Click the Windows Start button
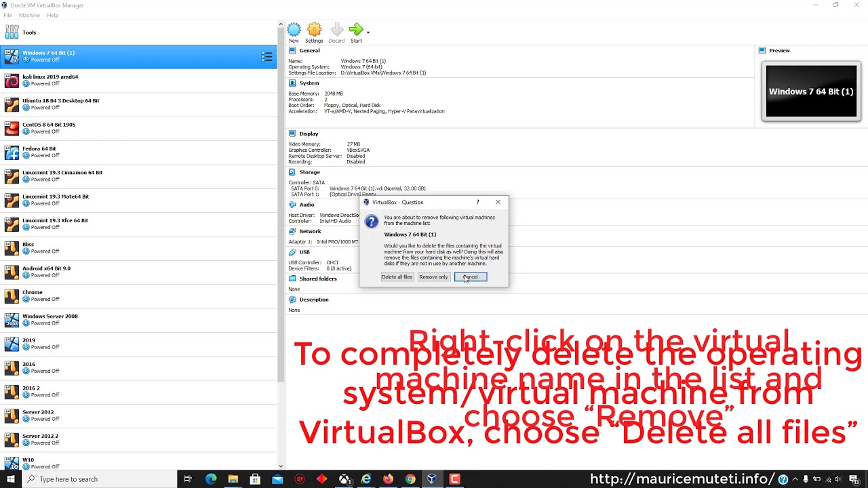This screenshot has height=488, width=868. pos(11,479)
